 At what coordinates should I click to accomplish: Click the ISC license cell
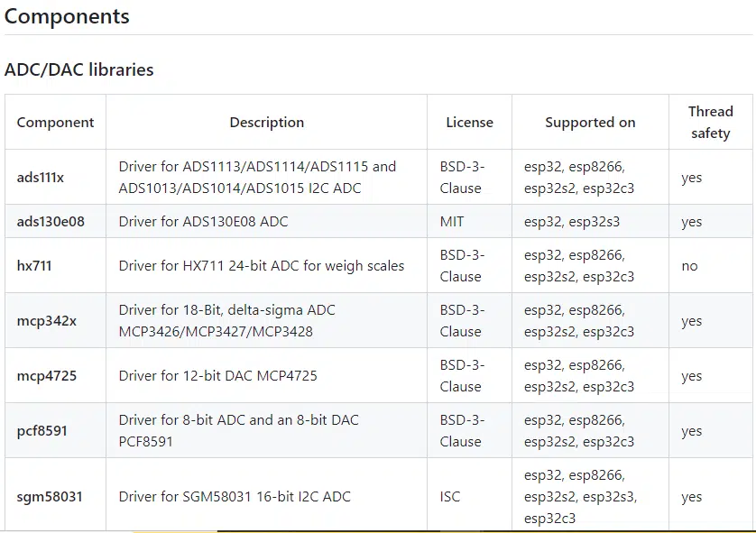click(450, 497)
